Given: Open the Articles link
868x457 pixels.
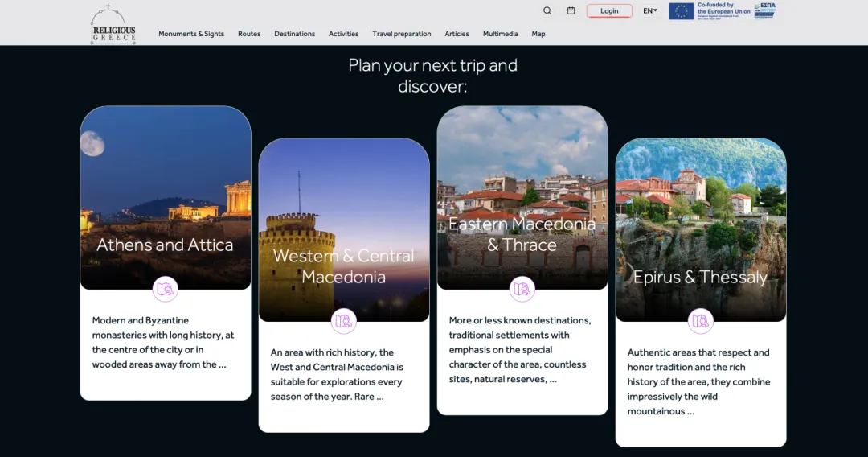Looking at the screenshot, I should [x=457, y=34].
